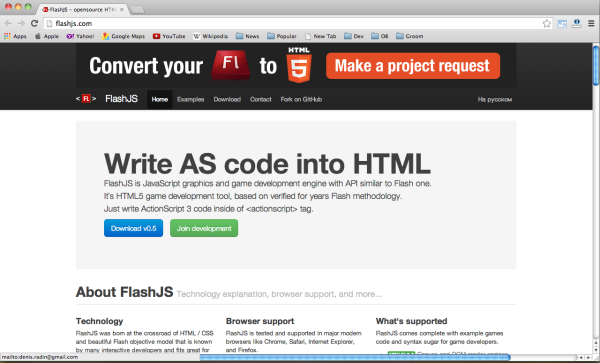Open the Chrome hamburger menu
Screen dimensions: 600x363
(591, 23)
